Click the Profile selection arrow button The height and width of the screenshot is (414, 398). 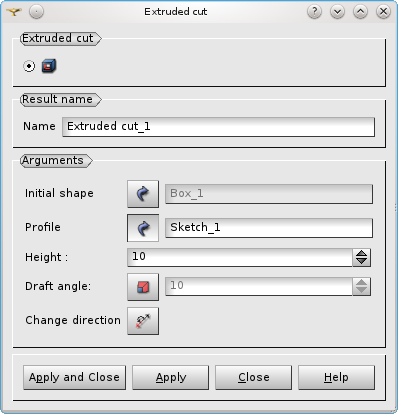coord(143,228)
